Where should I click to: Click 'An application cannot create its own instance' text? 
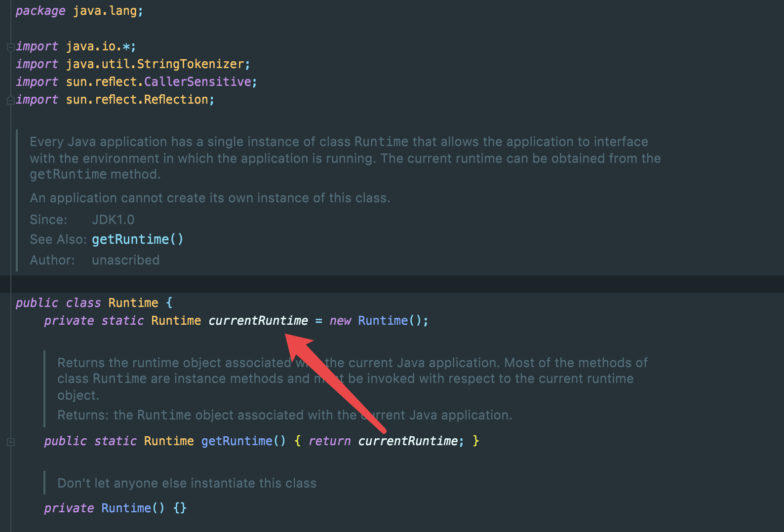(210, 198)
